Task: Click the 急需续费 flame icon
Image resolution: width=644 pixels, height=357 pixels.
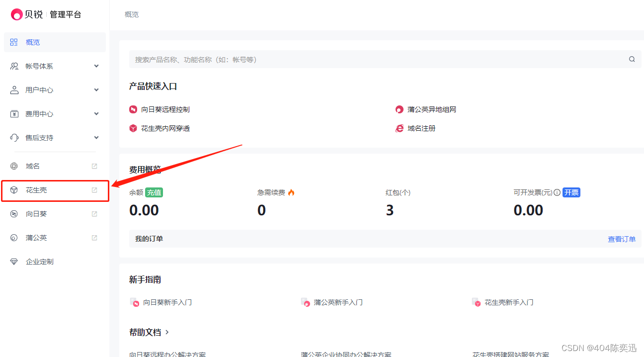Action: [291, 192]
